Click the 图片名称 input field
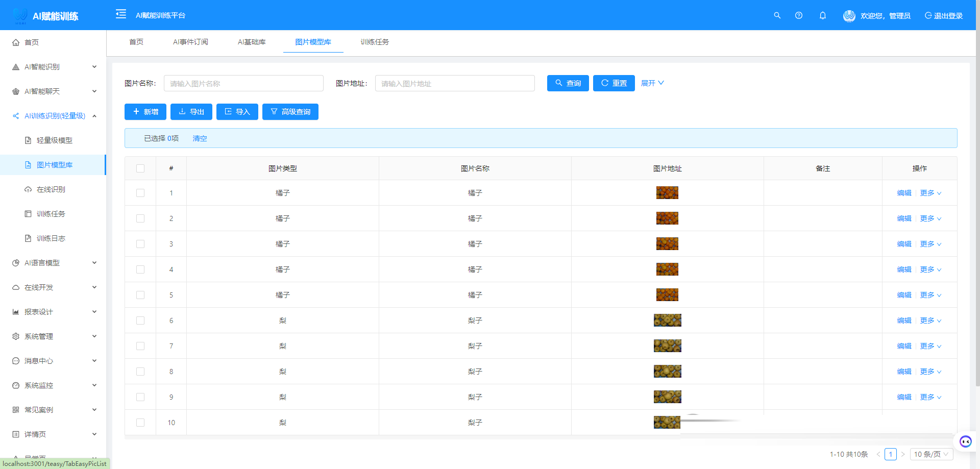The image size is (980, 469). click(x=243, y=83)
